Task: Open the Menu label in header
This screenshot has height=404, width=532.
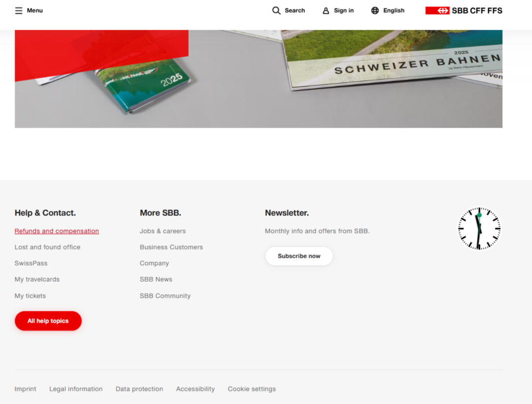Action: [x=35, y=11]
